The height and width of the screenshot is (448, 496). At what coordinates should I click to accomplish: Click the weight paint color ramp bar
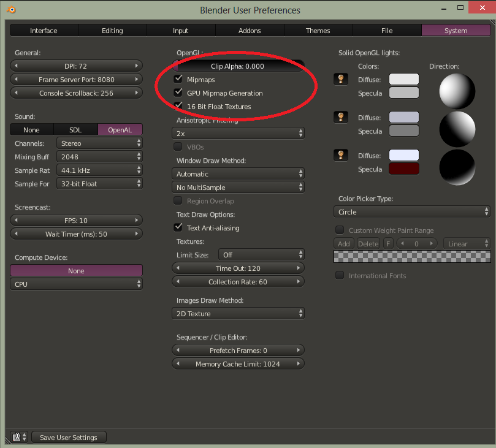412,256
